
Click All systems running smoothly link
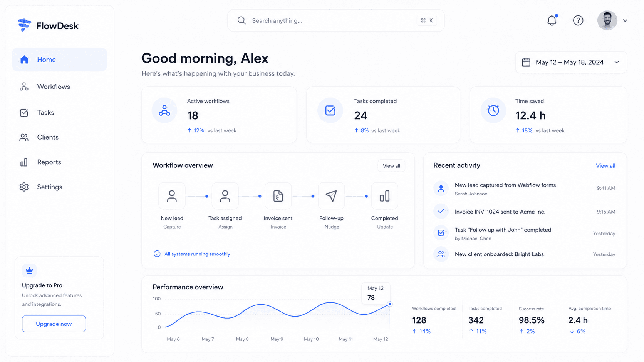click(197, 254)
